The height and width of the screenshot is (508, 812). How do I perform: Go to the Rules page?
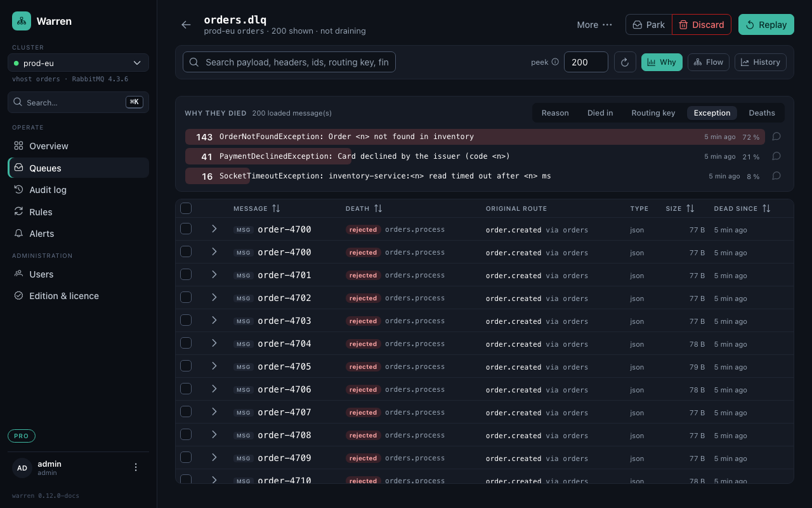coord(79,212)
